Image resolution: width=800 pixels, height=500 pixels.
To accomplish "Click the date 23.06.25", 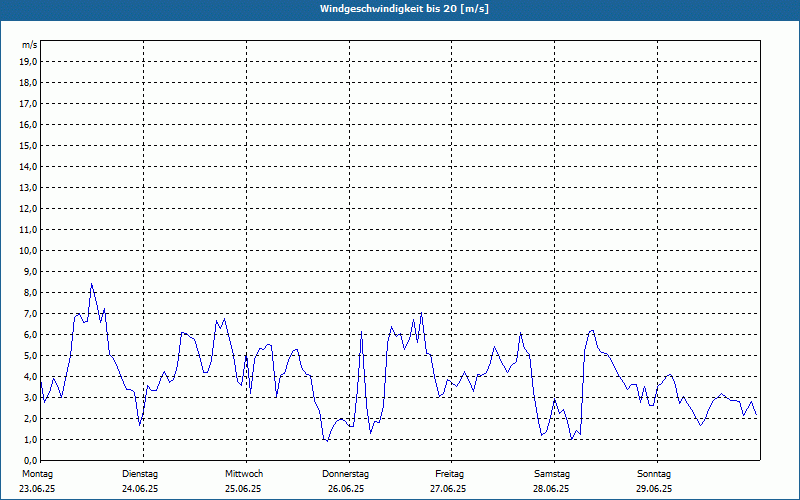I will pyautogui.click(x=37, y=489).
